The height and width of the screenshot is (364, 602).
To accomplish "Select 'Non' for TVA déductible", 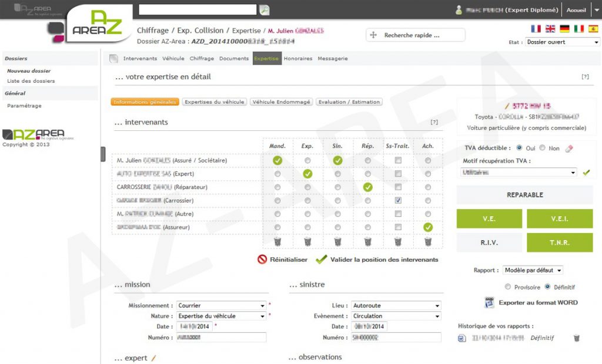I will tap(543, 149).
